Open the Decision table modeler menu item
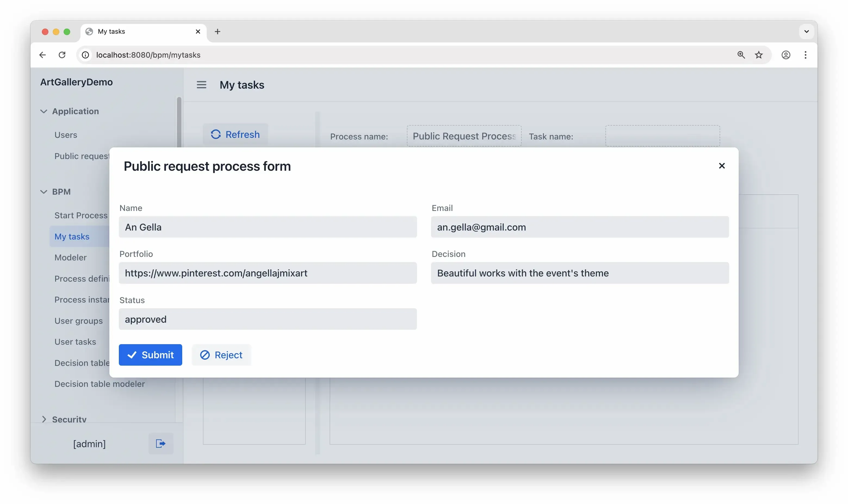Viewport: 848px width, 504px height. click(x=100, y=384)
